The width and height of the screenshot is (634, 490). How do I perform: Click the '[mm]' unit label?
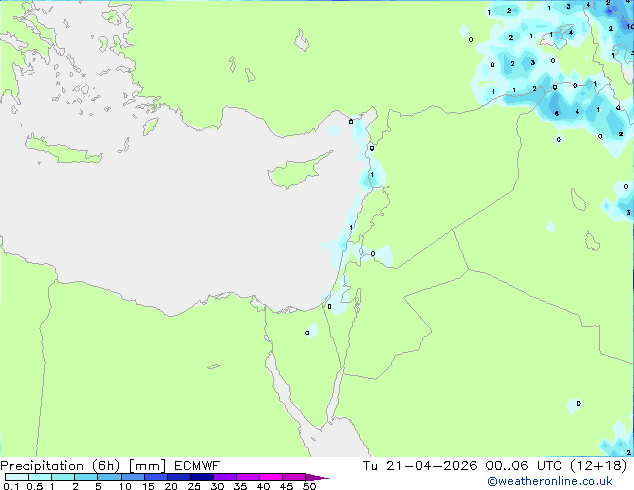click(147, 466)
